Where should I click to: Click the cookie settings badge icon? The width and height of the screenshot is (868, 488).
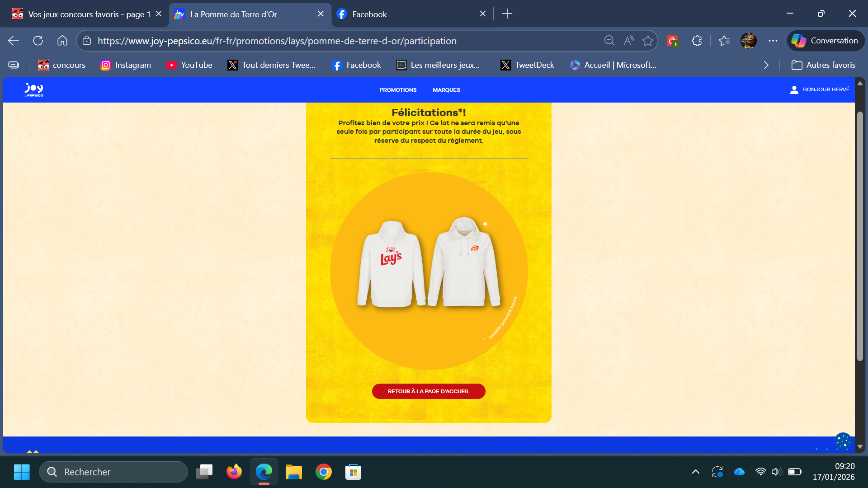(x=843, y=441)
